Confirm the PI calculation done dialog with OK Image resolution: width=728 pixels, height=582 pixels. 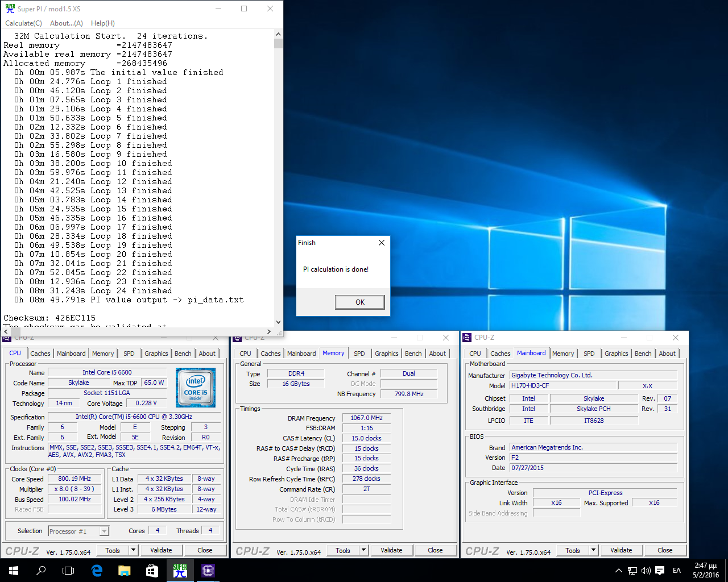pyautogui.click(x=360, y=302)
